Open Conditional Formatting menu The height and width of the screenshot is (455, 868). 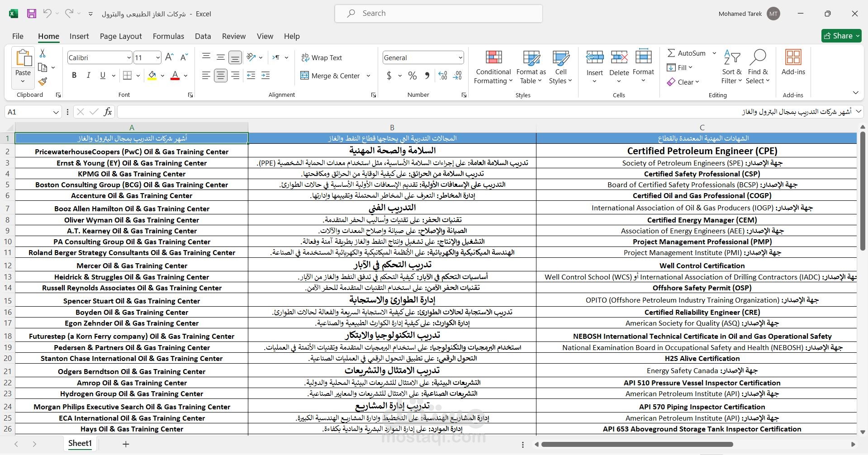pyautogui.click(x=493, y=67)
